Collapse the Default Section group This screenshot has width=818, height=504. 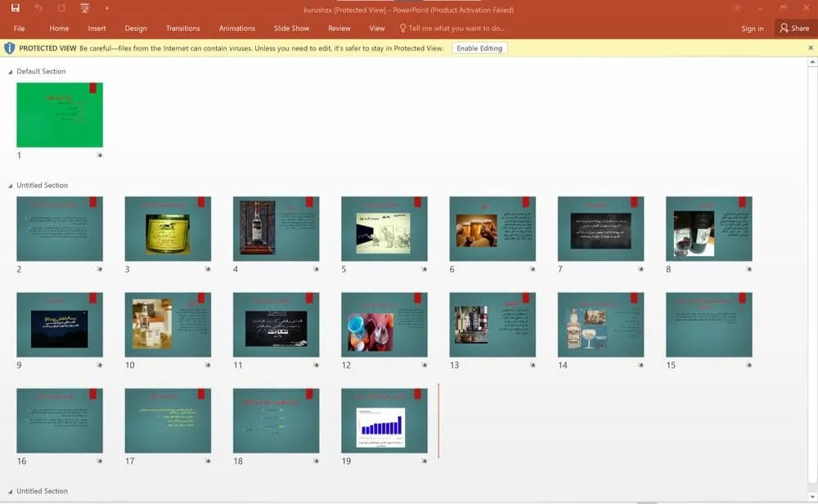11,72
